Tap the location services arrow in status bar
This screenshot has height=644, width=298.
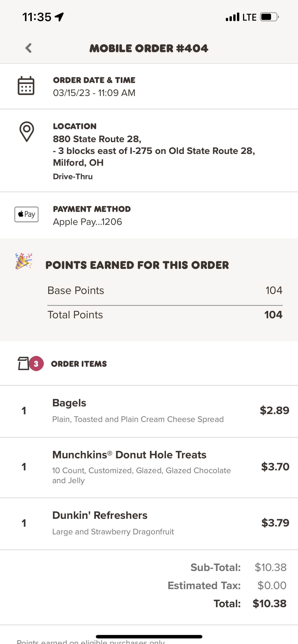[x=60, y=17]
